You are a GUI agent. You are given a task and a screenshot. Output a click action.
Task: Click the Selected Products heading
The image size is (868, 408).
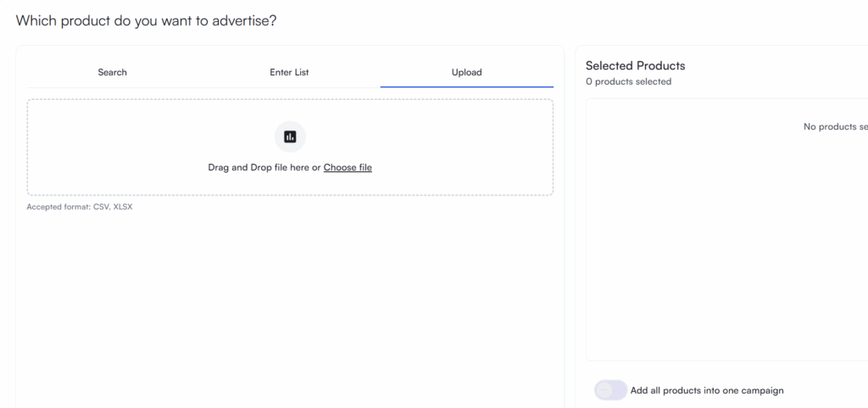pos(635,65)
